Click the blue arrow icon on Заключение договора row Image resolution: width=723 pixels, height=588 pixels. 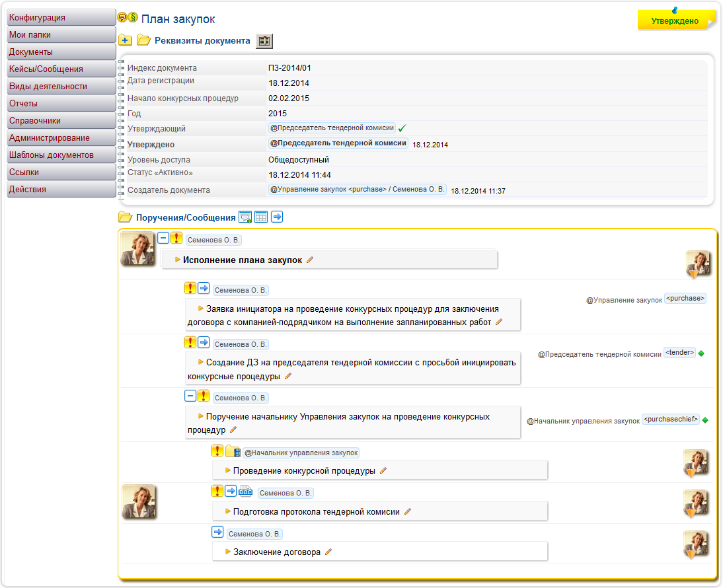coord(217,532)
